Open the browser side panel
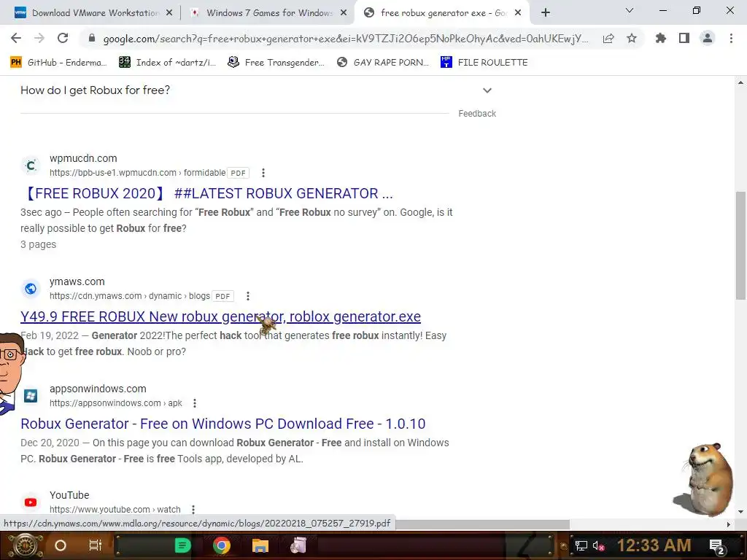This screenshot has height=560, width=747. (684, 38)
